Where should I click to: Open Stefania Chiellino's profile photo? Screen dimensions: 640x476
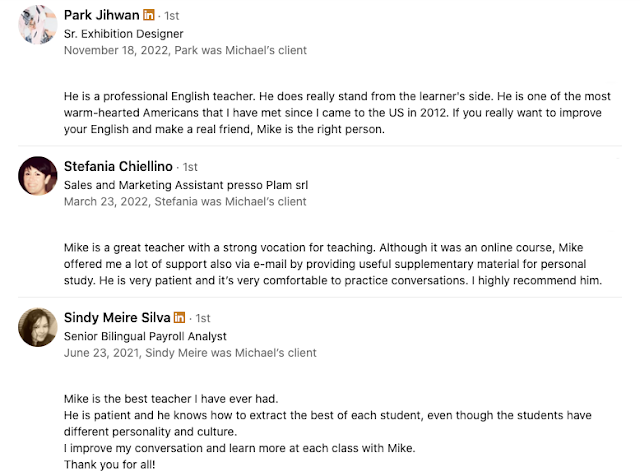pyautogui.click(x=38, y=176)
